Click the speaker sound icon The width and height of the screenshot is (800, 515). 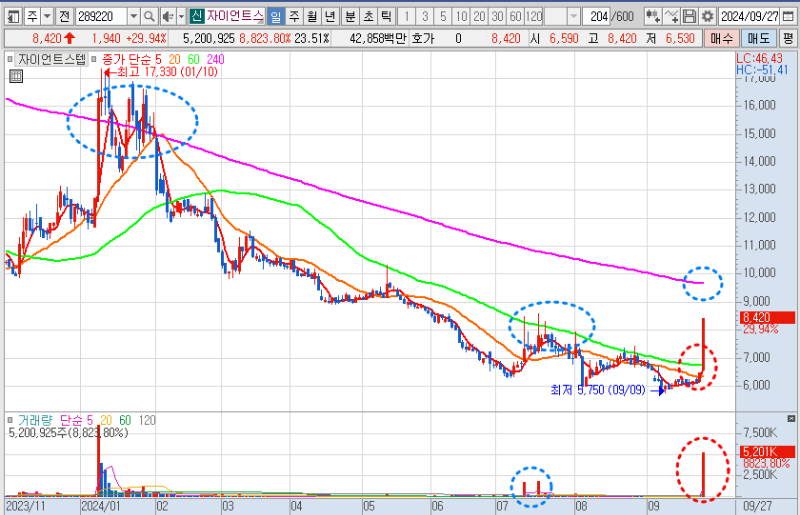(x=167, y=17)
